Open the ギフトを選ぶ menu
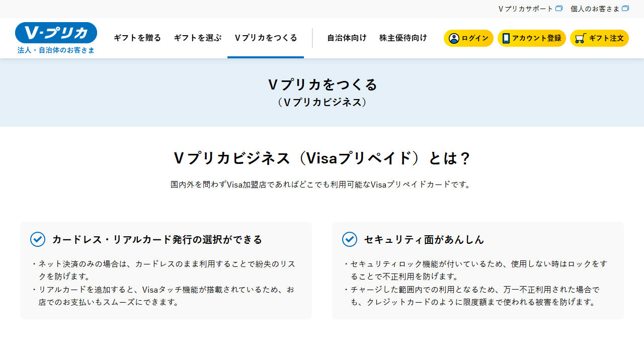 pyautogui.click(x=198, y=38)
